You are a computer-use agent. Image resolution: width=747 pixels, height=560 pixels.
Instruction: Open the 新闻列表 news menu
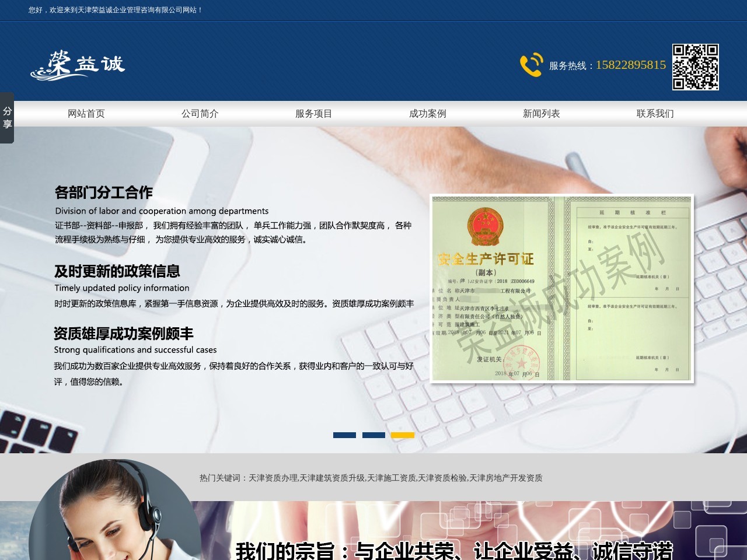click(540, 114)
